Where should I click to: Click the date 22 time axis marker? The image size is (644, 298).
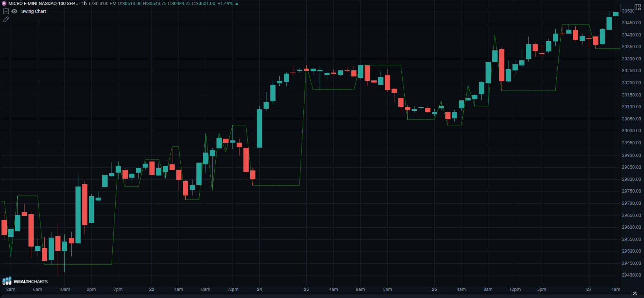click(152, 289)
